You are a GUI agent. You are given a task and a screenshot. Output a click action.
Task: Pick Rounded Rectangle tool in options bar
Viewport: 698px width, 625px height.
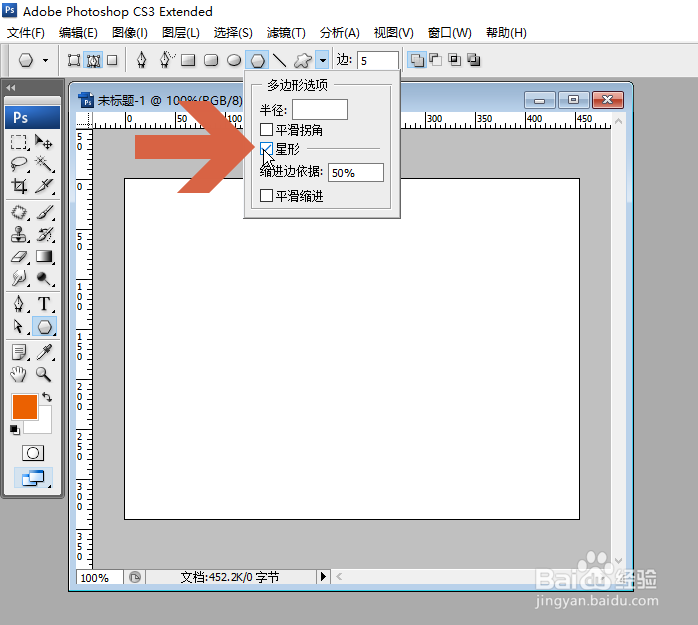click(211, 60)
